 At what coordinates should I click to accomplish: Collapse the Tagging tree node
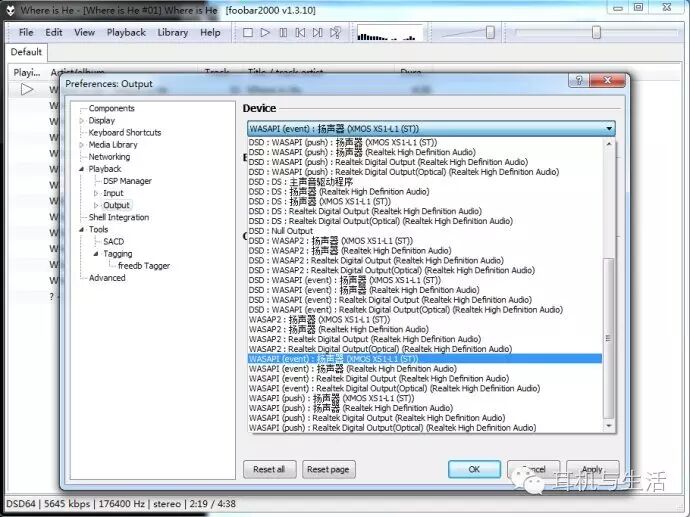pyautogui.click(x=96, y=254)
